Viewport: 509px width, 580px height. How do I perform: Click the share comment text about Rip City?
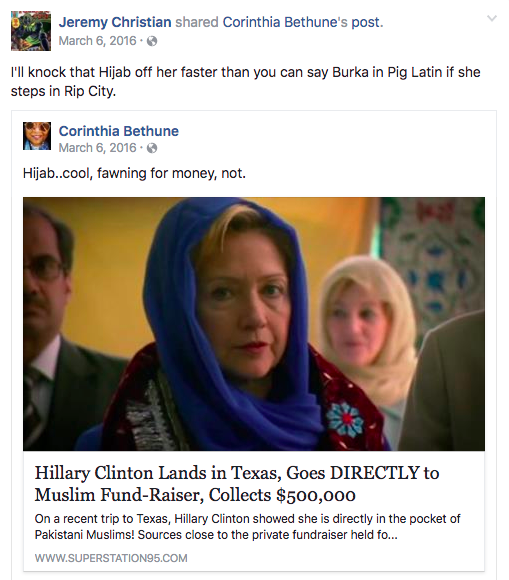pyautogui.click(x=245, y=81)
